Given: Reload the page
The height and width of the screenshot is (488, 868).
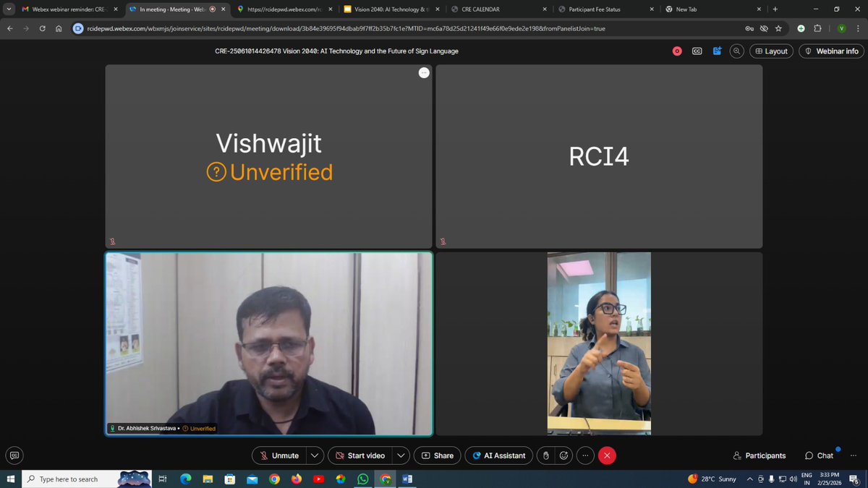Looking at the screenshot, I should [x=42, y=28].
